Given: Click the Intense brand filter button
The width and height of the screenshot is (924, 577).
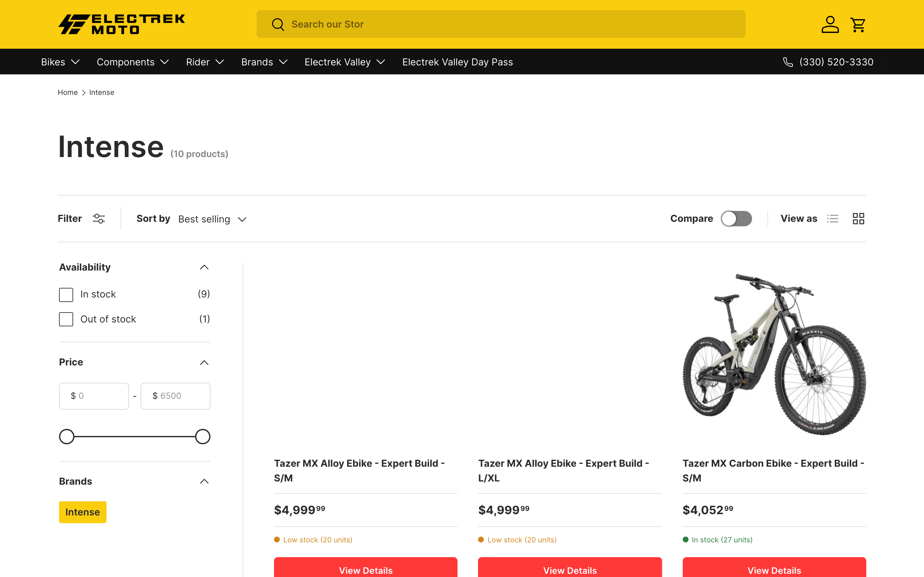Looking at the screenshot, I should [x=82, y=512].
